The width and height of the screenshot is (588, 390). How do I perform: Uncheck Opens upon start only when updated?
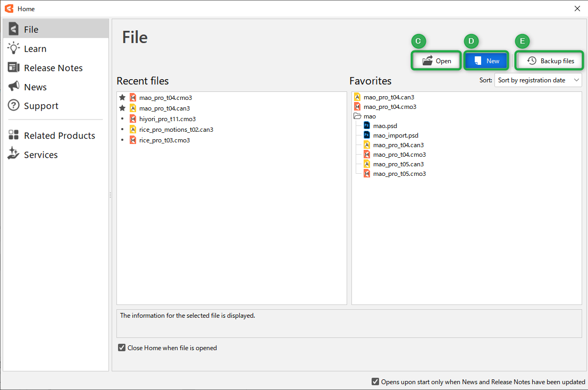[376, 381]
